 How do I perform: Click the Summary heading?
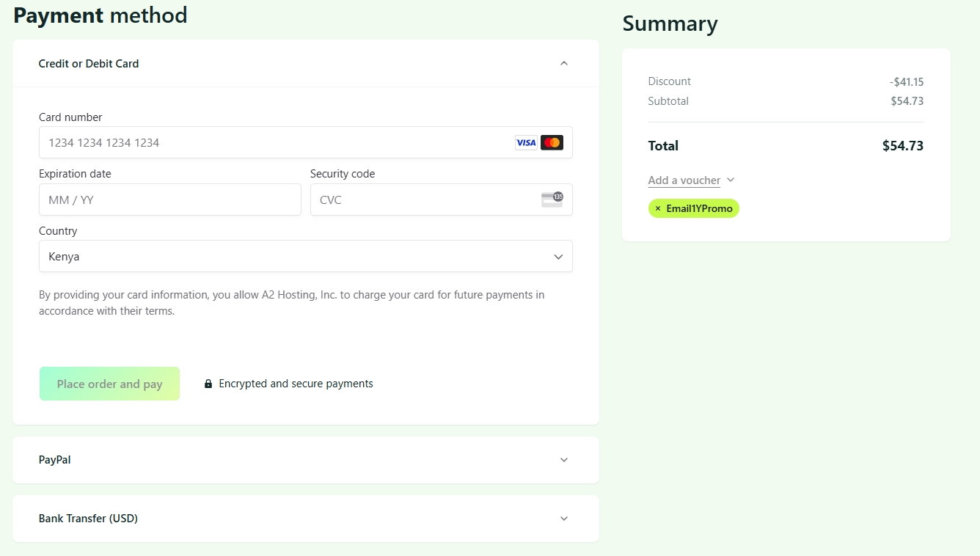pyautogui.click(x=670, y=23)
